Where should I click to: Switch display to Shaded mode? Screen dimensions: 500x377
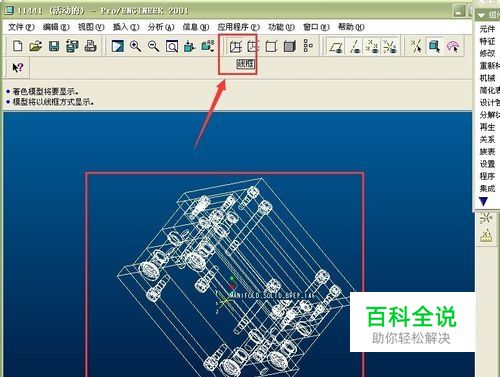pyautogui.click(x=290, y=46)
